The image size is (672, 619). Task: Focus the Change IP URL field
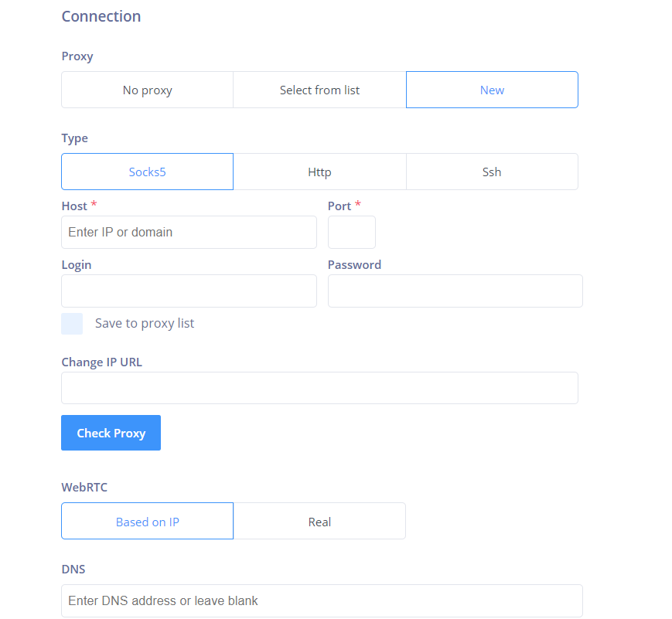[319, 388]
